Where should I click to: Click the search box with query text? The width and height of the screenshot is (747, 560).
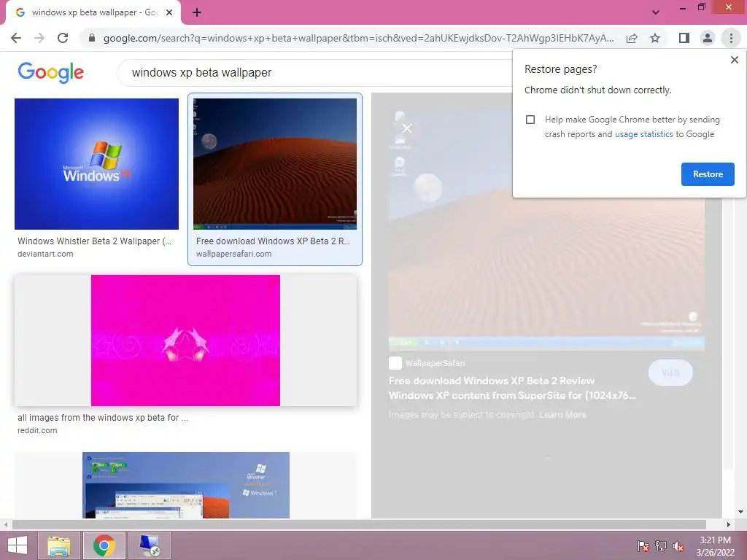point(314,73)
